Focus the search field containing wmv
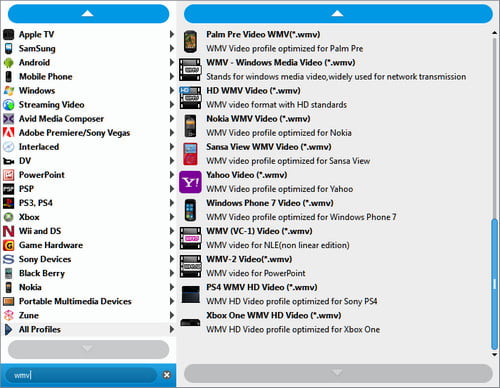Screen dimensions: 500x388 (82, 375)
